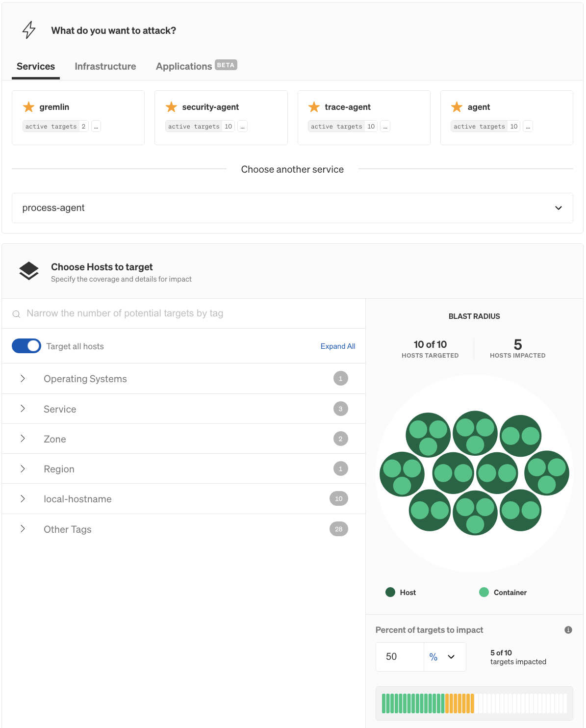Viewport: 586px width, 728px height.
Task: Click the Operating Systems count badge 1
Action: coord(340,379)
